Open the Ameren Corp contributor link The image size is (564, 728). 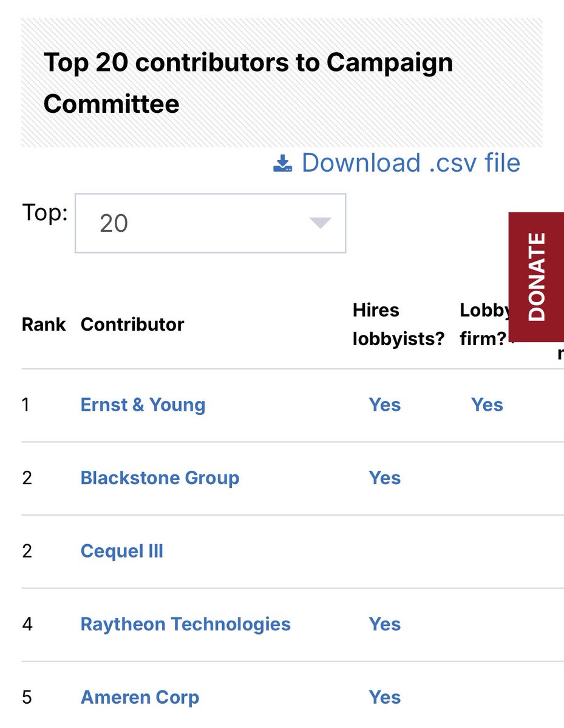click(x=140, y=698)
